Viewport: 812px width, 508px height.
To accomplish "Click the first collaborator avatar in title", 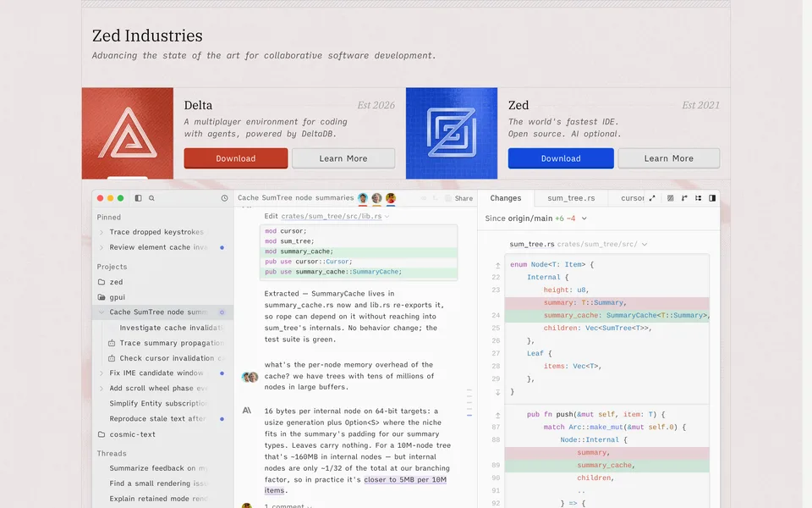I will 363,198.
